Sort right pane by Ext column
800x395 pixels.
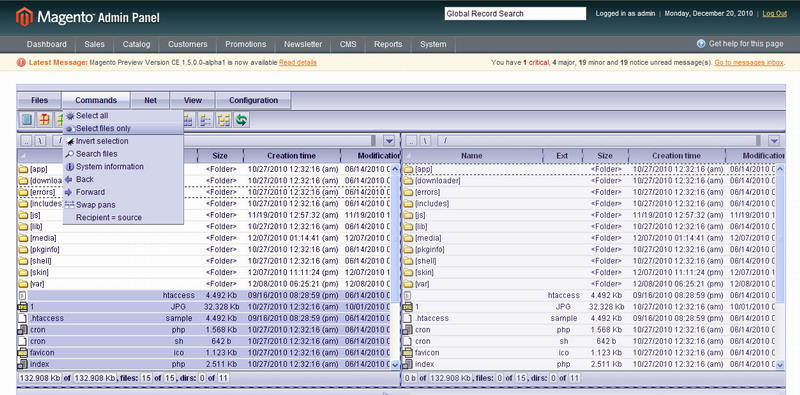tap(562, 156)
